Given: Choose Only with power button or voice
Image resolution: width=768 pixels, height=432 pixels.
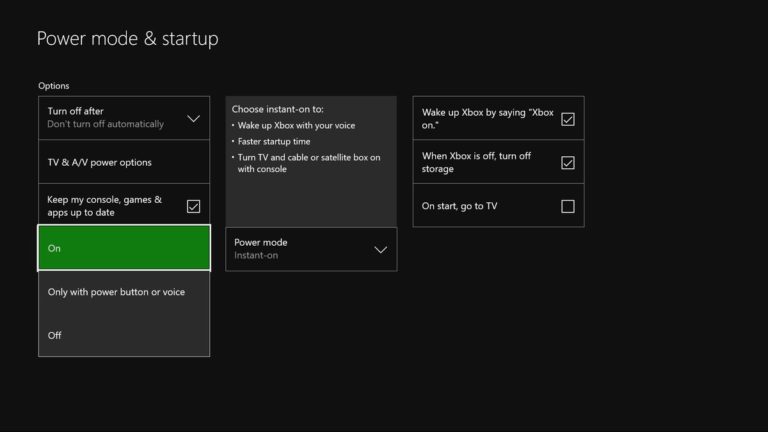Looking at the screenshot, I should (x=116, y=292).
